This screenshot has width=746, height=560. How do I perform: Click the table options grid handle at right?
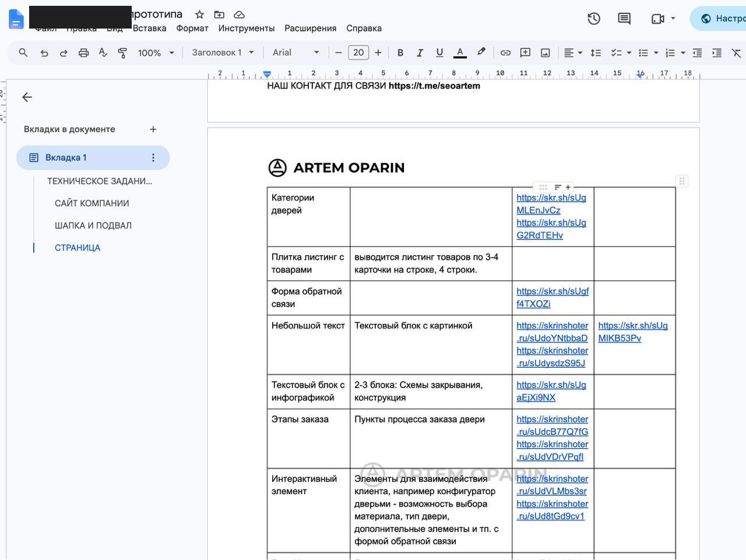tap(681, 181)
